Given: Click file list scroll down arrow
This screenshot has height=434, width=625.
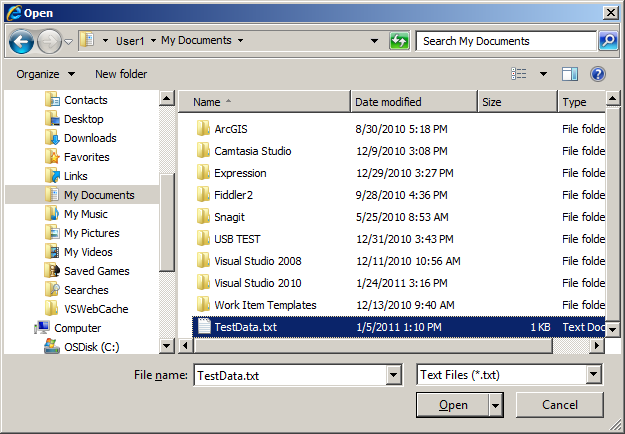Looking at the screenshot, I should click(613, 330).
